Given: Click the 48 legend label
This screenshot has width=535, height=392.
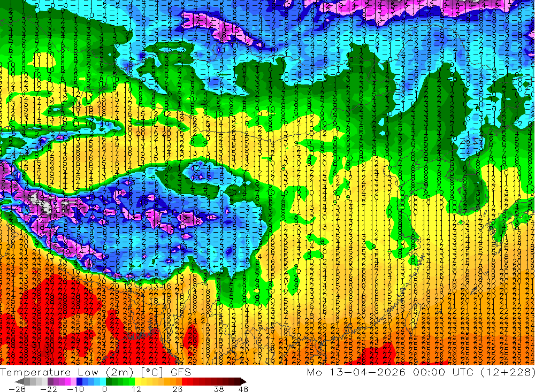Looking at the screenshot, I should click(243, 389).
